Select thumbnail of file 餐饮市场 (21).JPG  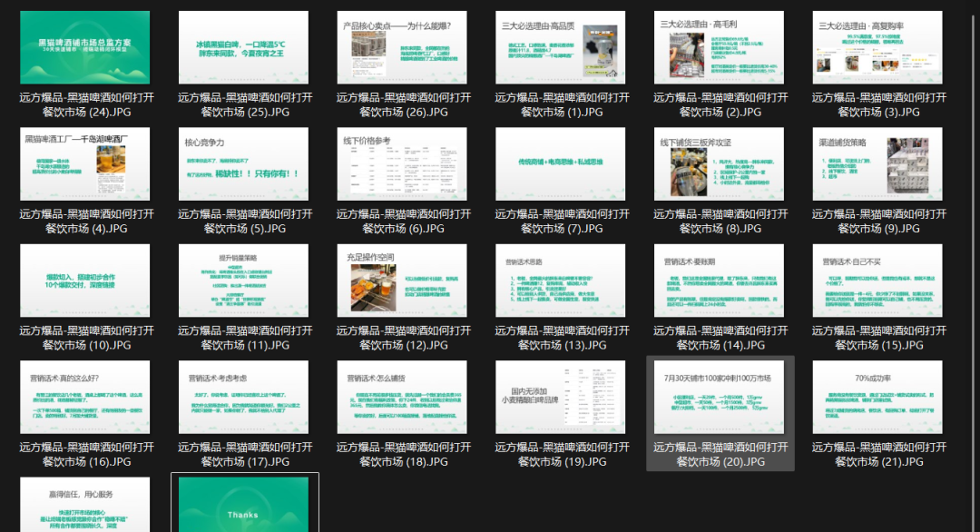(877, 398)
